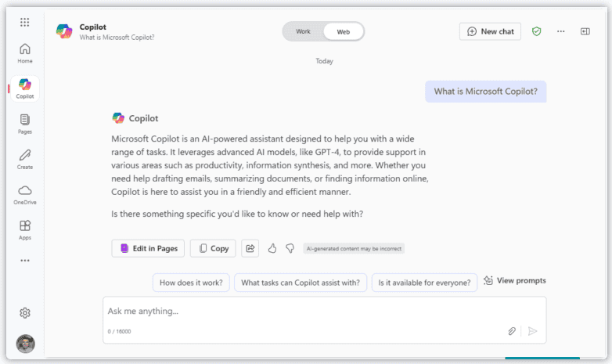Go to Home in the sidebar
This screenshot has height=364, width=612.
pos(25,52)
